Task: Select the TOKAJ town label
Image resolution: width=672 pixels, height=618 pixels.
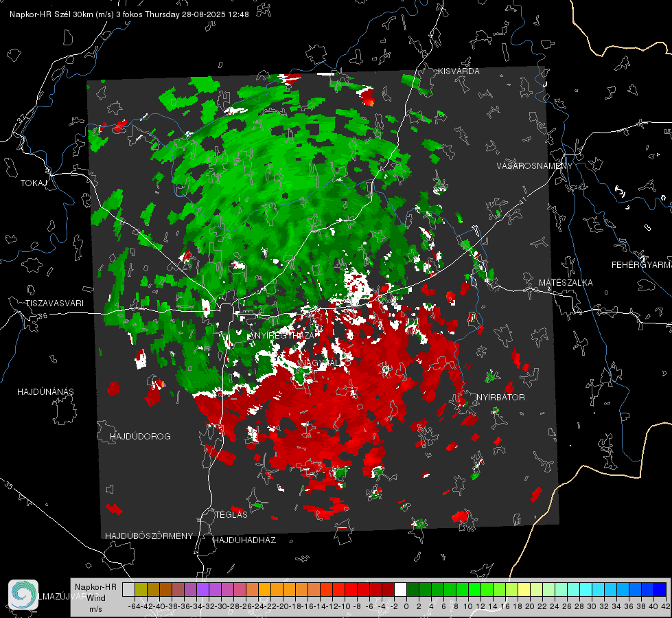Action: (34, 183)
